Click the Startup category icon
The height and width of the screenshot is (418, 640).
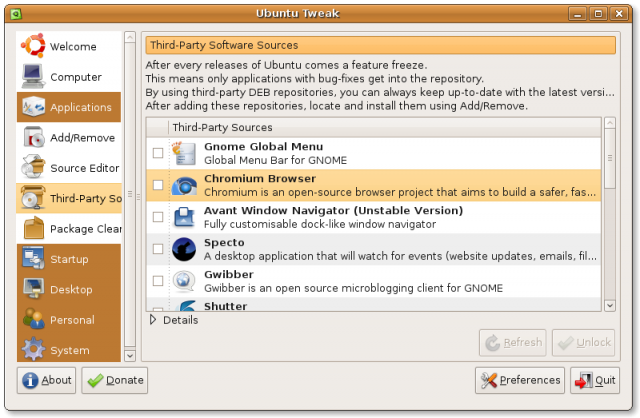tap(33, 259)
